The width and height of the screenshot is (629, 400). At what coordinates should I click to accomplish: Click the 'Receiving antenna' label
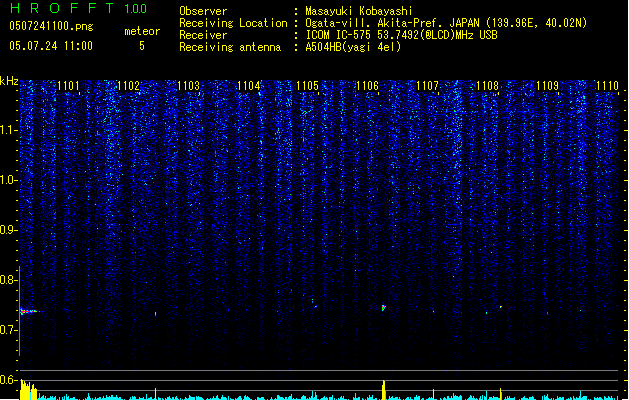pyautogui.click(x=230, y=47)
